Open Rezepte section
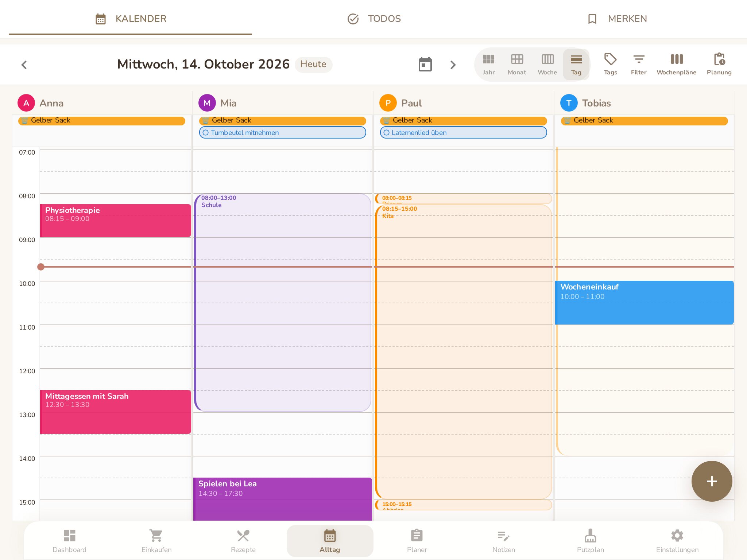Image resolution: width=747 pixels, height=560 pixels. tap(243, 541)
